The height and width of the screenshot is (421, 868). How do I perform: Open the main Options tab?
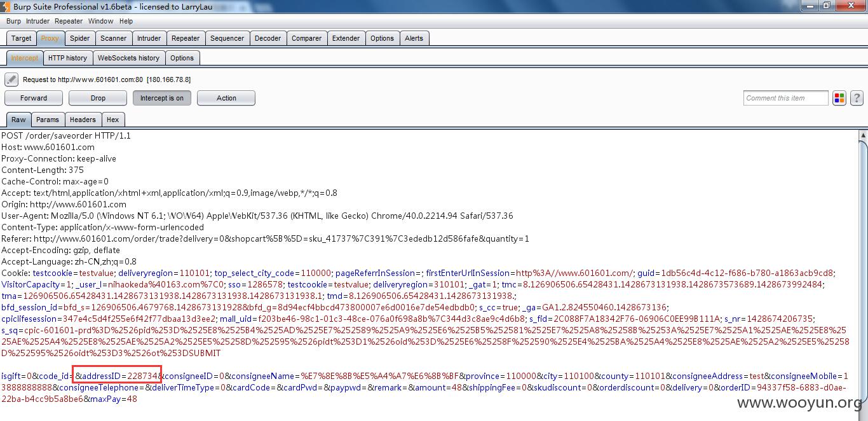(x=383, y=38)
